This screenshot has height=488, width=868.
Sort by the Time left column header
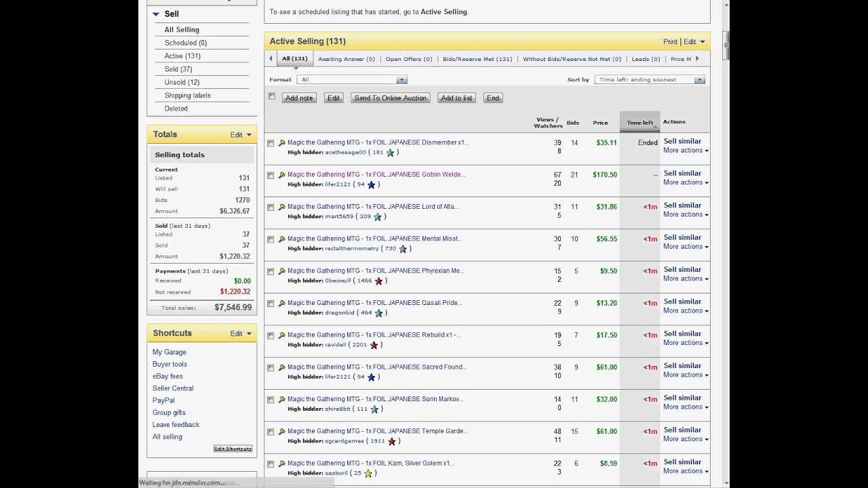(639, 123)
